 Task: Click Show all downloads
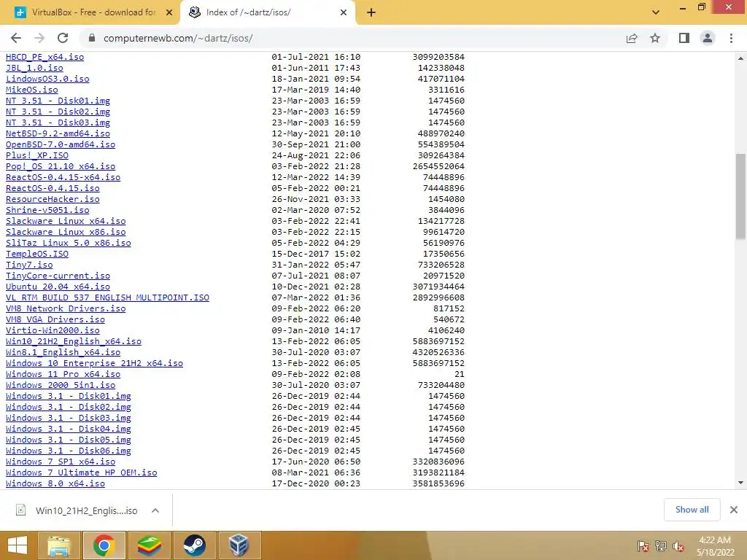(x=692, y=510)
